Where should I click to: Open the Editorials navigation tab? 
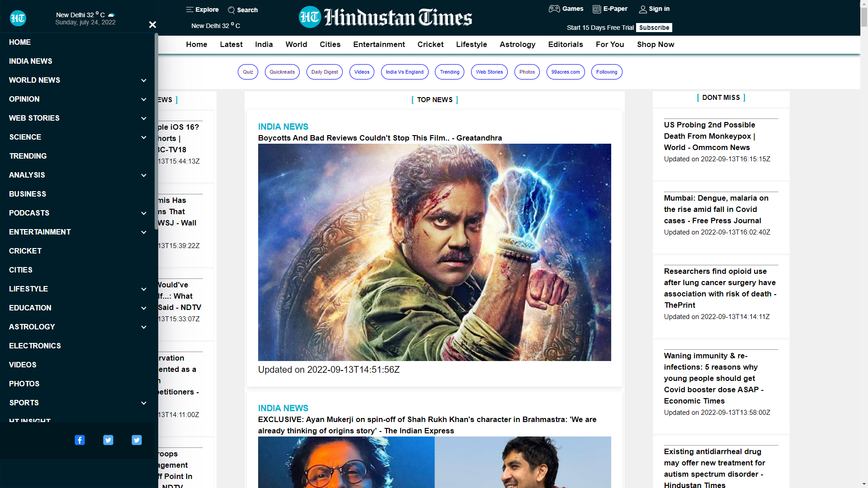pos(566,44)
